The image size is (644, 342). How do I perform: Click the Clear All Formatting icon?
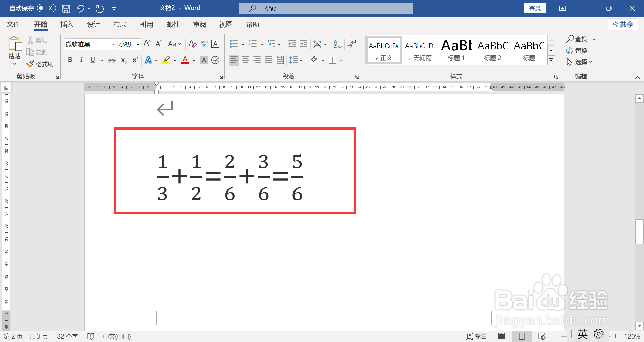click(192, 44)
